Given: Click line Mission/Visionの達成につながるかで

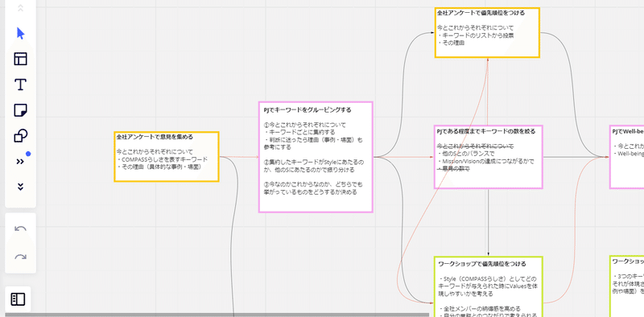Looking at the screenshot, I should click(485, 162).
